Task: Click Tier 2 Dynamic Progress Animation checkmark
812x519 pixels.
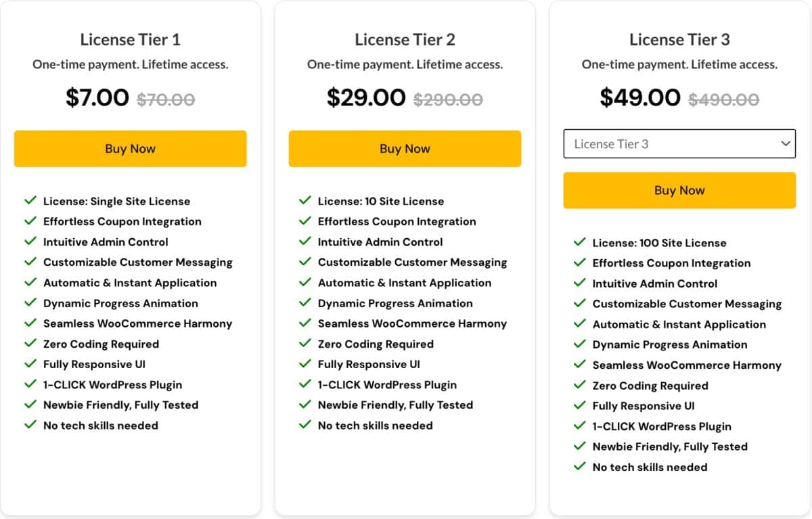Action: click(x=305, y=303)
